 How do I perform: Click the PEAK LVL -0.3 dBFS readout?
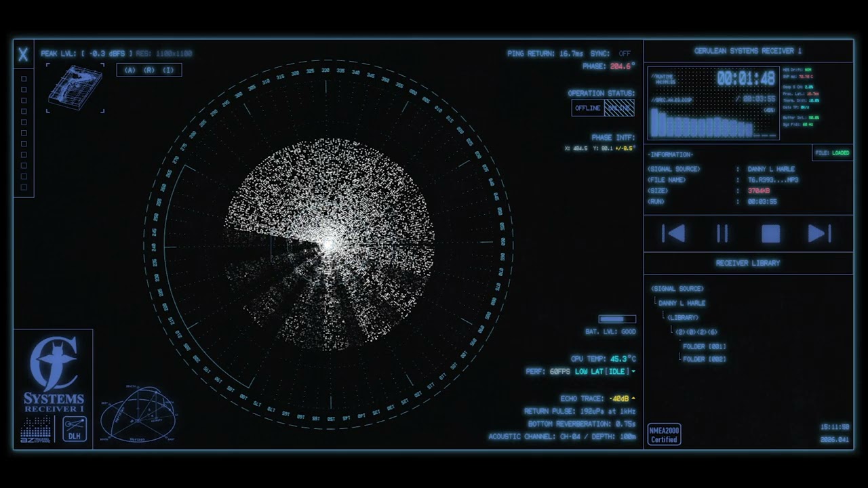[87, 53]
